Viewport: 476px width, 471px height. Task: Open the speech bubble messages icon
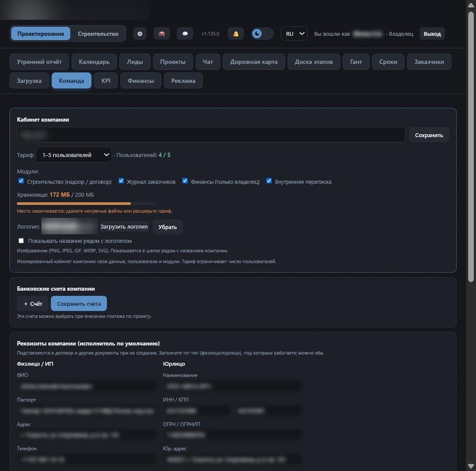coord(185,34)
